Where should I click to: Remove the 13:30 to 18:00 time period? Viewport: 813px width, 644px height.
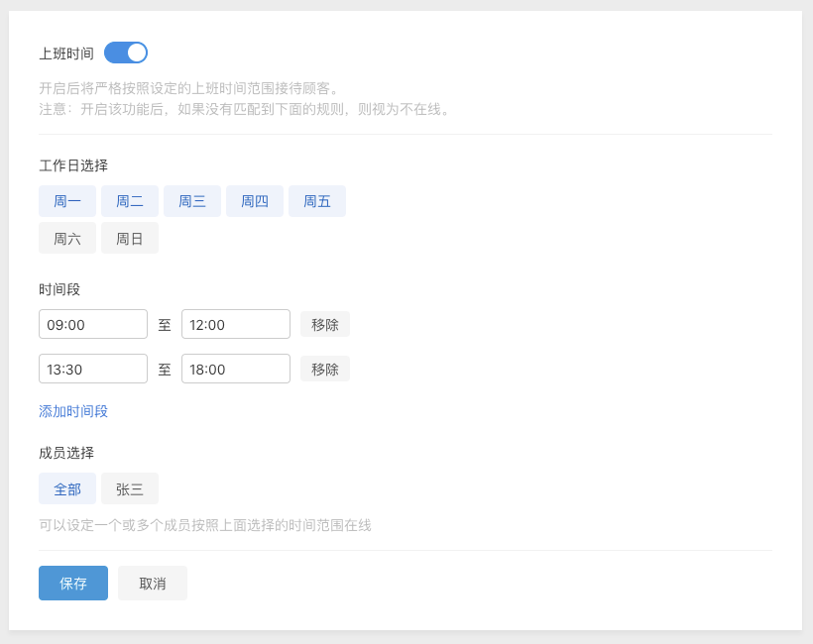(x=325, y=369)
